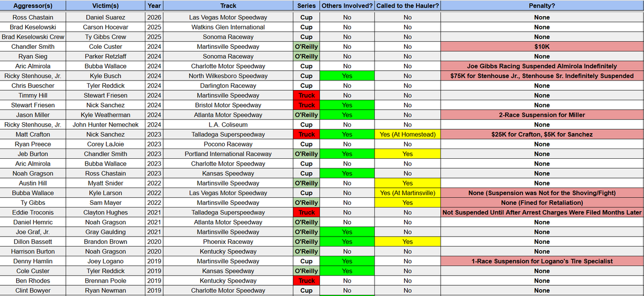Screen dimensions: 644x296
Task: Click the $75K for Stenhouse Jr. penalty cell
Action: pyautogui.click(x=542, y=76)
